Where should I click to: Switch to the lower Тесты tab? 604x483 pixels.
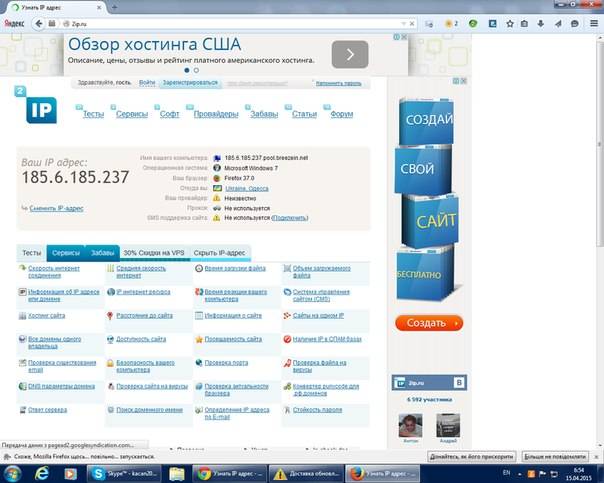coord(32,253)
